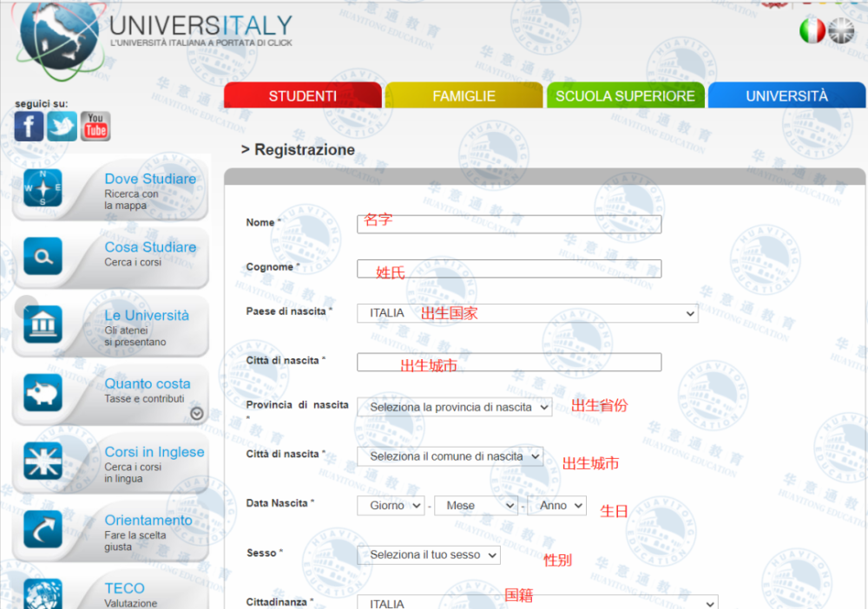Switch language with the British flag icon

tap(841, 30)
